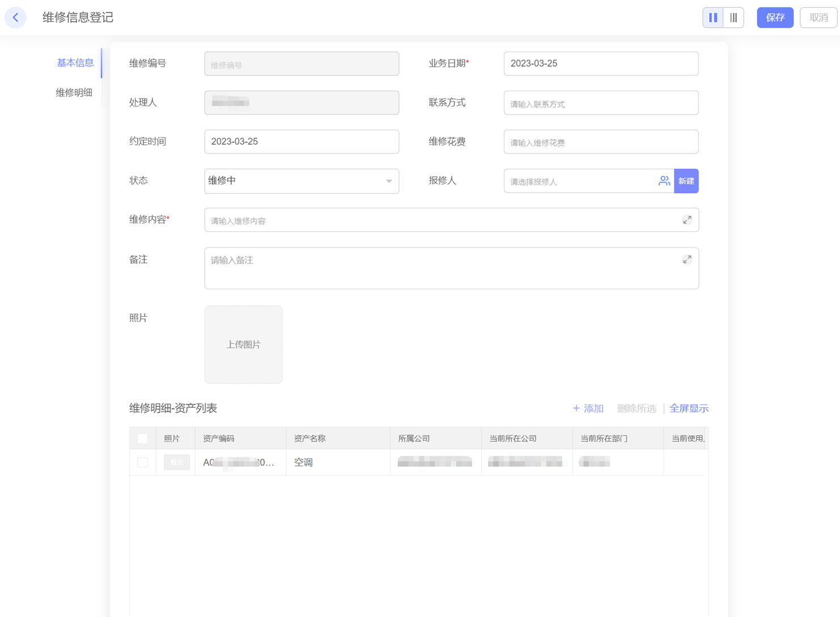
Task: Select the 基本信息 side tab
Action: [x=75, y=63]
